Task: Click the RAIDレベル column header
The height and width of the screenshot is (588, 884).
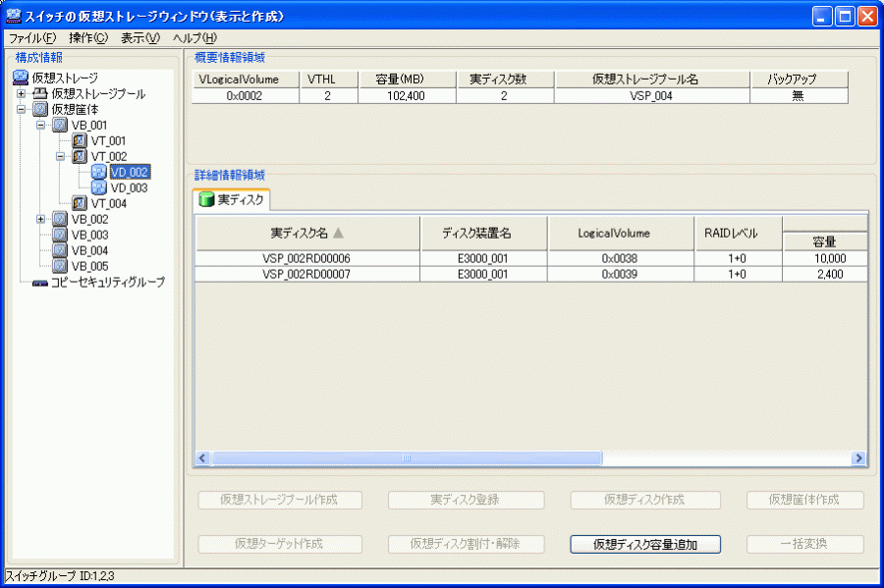Action: click(x=738, y=234)
